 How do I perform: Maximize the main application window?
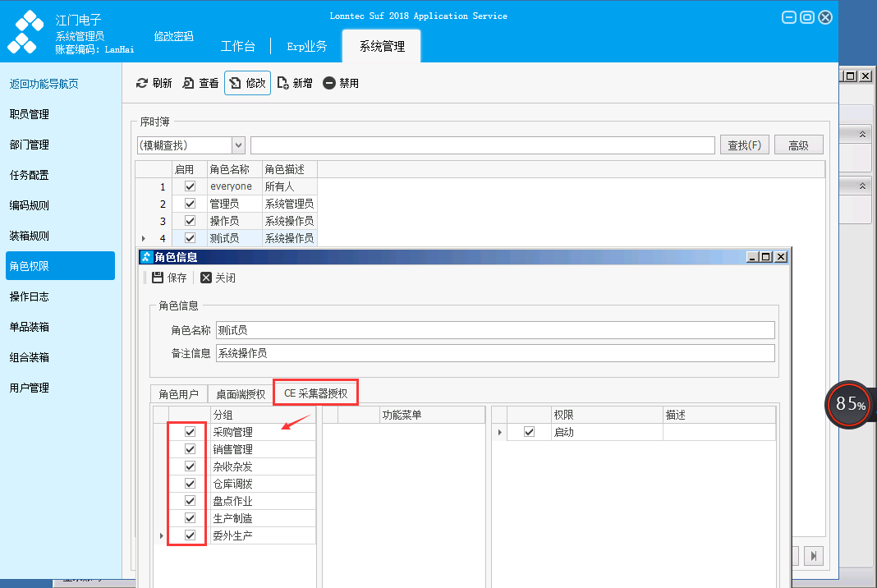tap(807, 17)
